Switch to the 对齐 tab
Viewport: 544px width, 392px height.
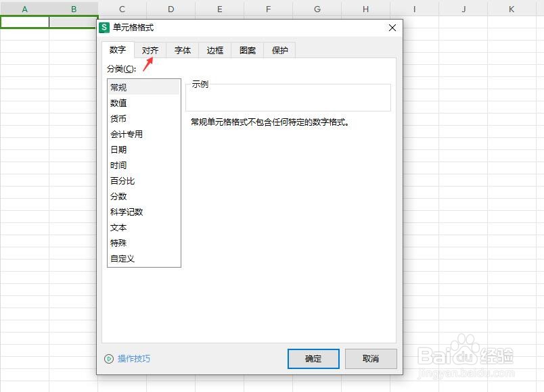[x=150, y=50]
